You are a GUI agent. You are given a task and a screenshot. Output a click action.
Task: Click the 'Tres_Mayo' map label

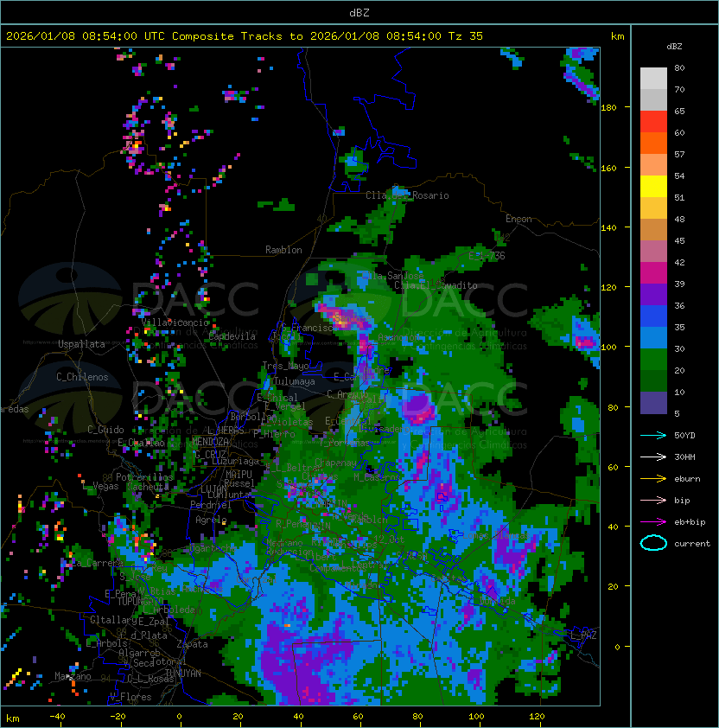[285, 366]
